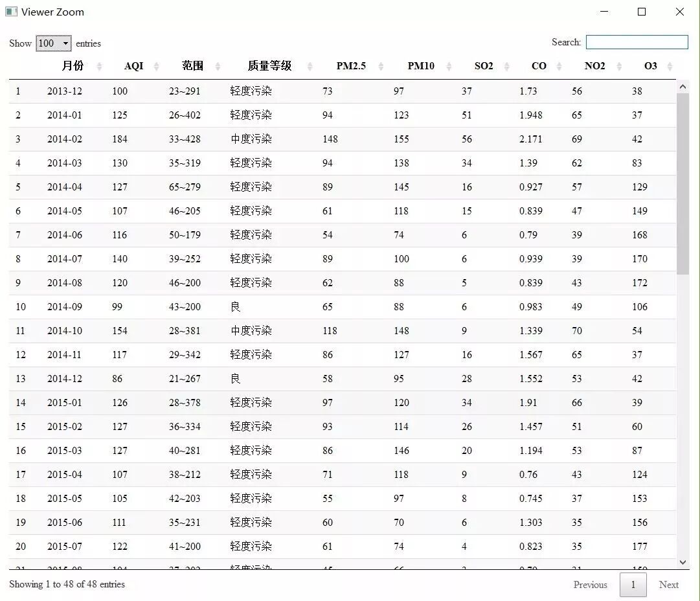The height and width of the screenshot is (601, 700).
Task: Click the vertical scrollbar thumb
Action: click(x=683, y=183)
